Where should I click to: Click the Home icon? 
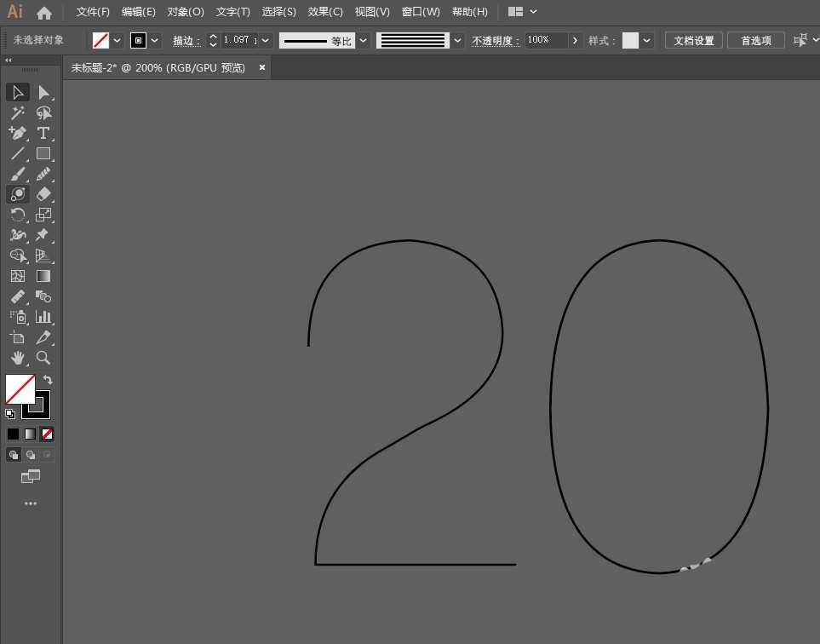click(44, 12)
